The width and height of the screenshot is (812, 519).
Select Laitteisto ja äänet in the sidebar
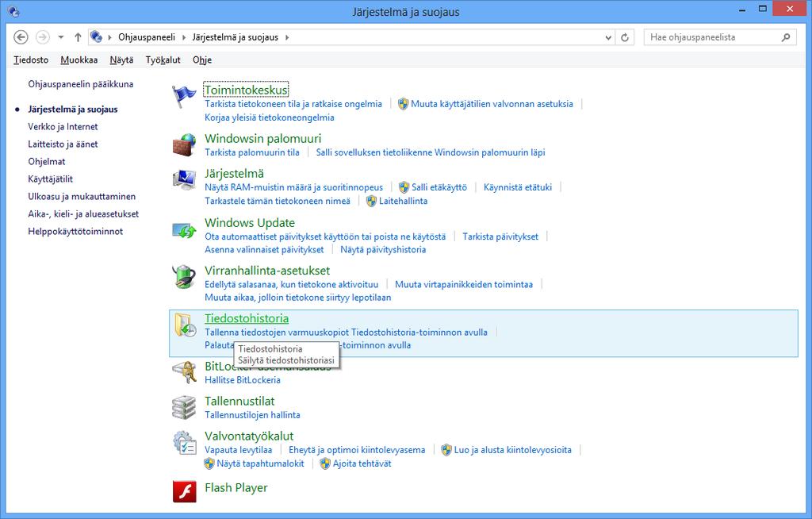[x=63, y=144]
